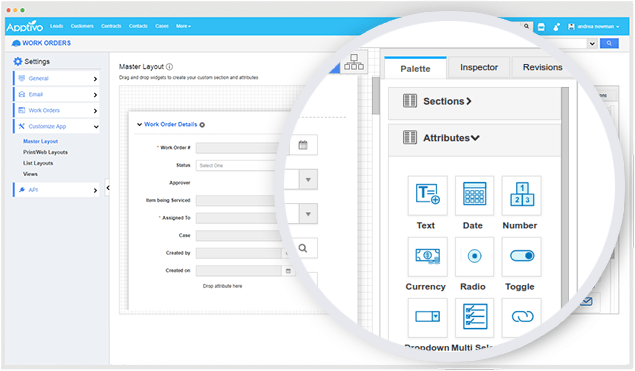The height and width of the screenshot is (371, 635).
Task: Click the Item being Serviced field
Action: point(236,200)
